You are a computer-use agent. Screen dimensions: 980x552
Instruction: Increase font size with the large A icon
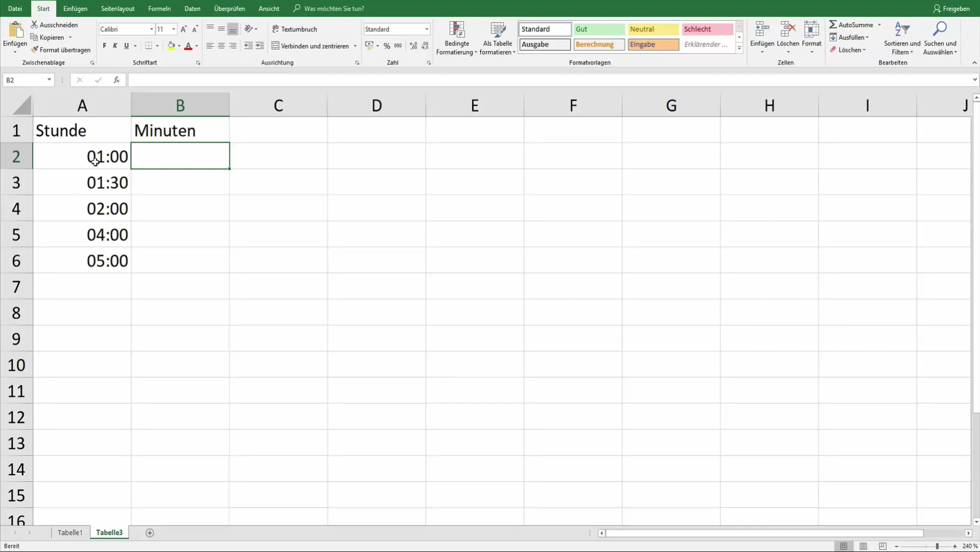click(x=183, y=29)
